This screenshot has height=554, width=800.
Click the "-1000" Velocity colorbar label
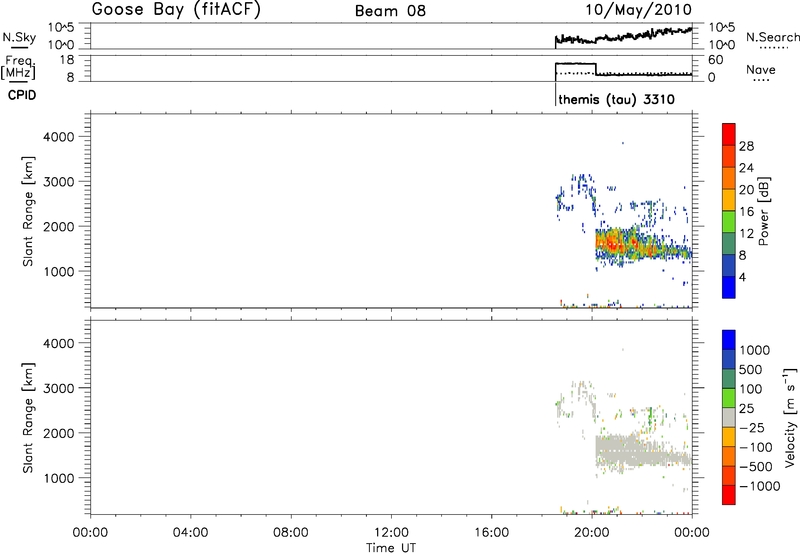point(760,486)
